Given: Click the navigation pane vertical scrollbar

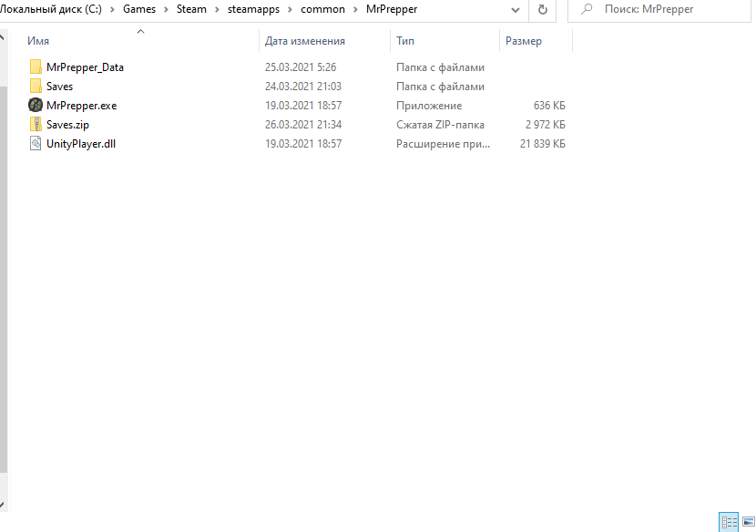Looking at the screenshot, I should click(x=4, y=280).
